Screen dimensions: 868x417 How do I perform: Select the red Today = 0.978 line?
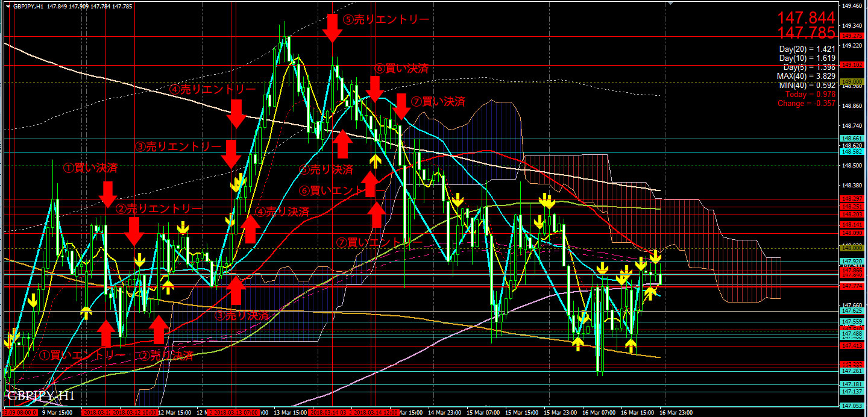(810, 94)
